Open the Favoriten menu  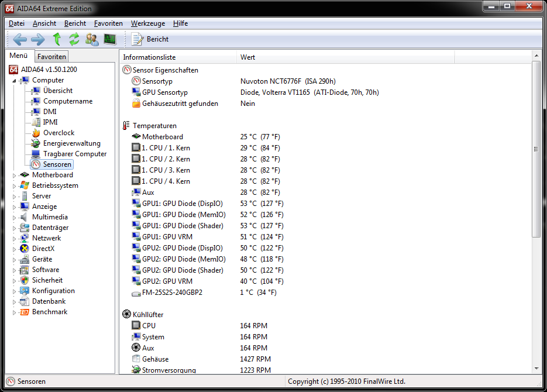pos(108,23)
